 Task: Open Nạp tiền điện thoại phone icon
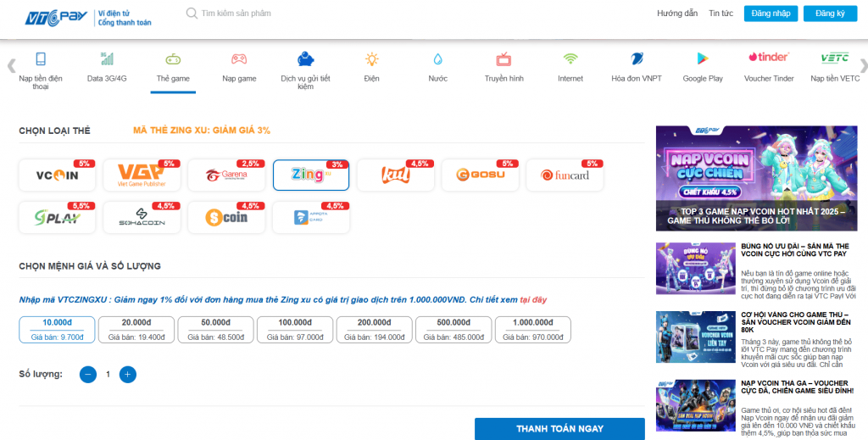41,58
